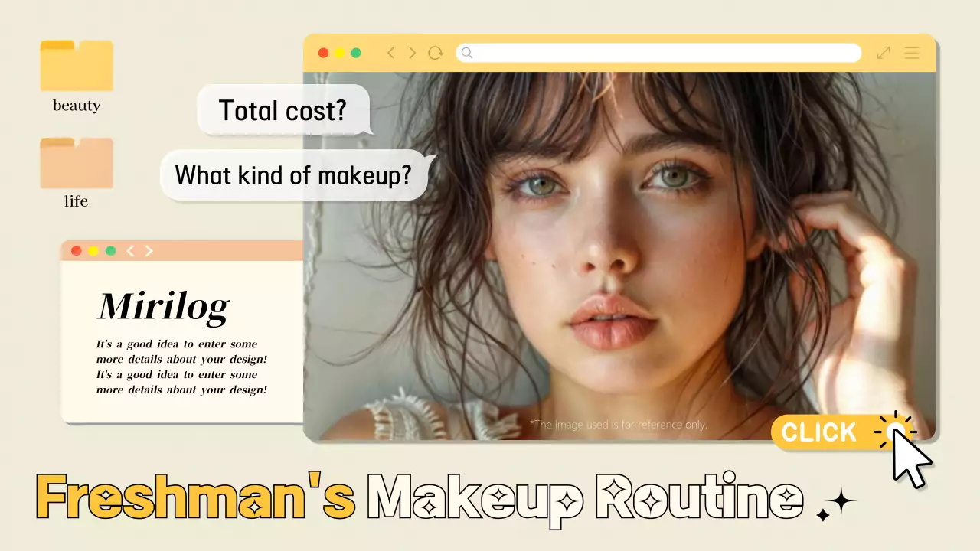
Task: Open the life folder
Action: point(76,162)
